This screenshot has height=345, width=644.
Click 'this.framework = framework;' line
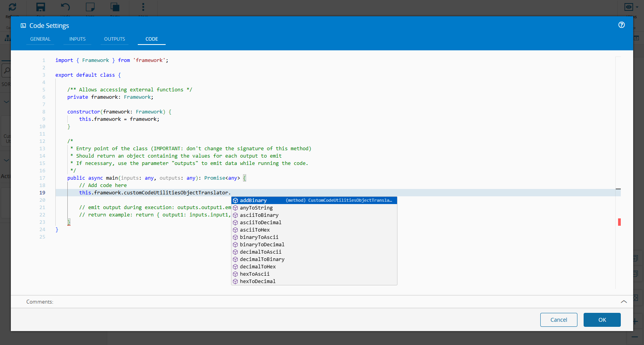[119, 119]
